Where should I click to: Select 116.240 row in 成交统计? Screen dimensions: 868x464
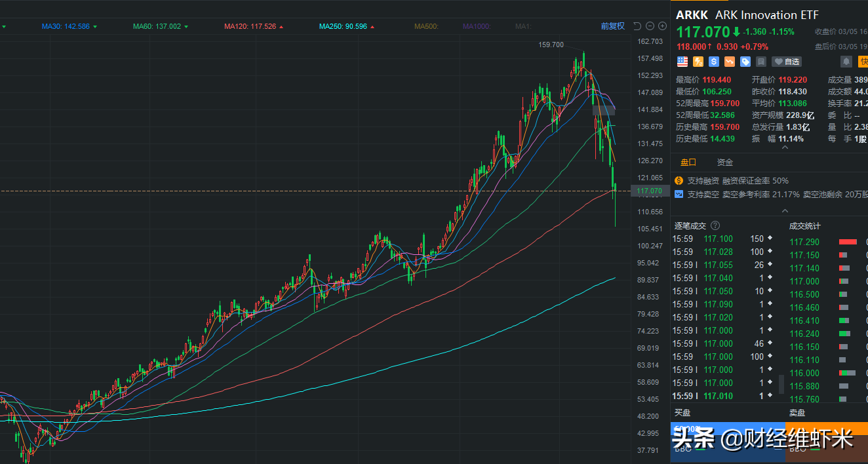click(x=827, y=334)
